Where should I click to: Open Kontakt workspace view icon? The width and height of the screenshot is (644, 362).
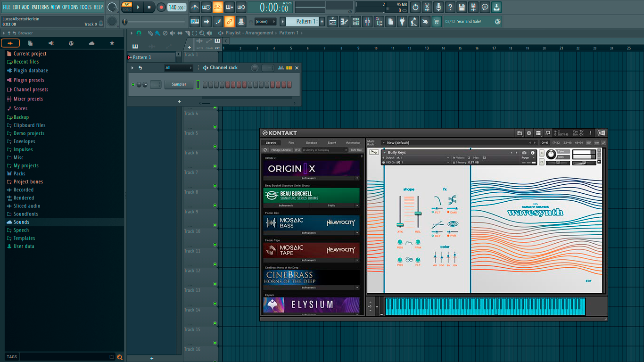[538, 133]
